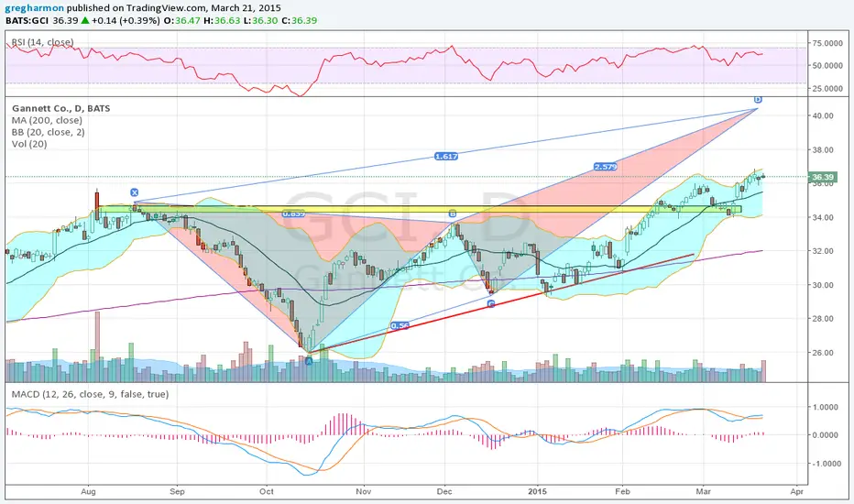Click the +0.14 (+0.39%) change value
The image size is (854, 504).
click(126, 21)
